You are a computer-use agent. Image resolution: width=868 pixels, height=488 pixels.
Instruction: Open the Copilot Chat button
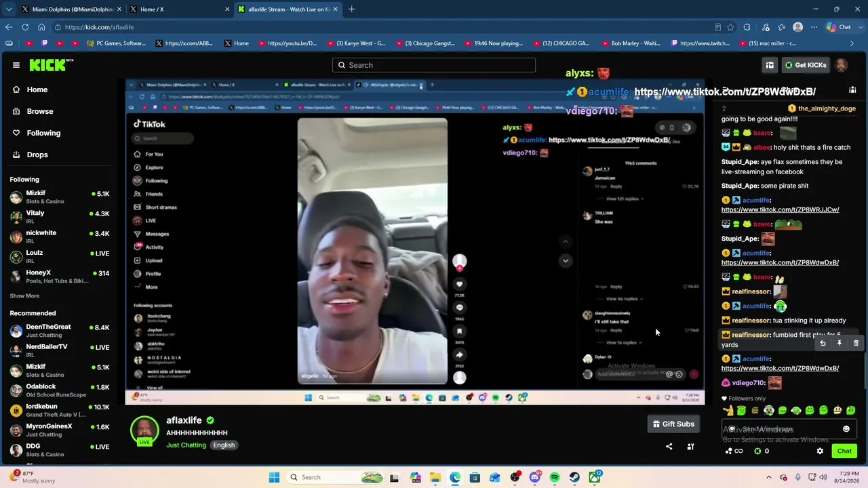pos(839,27)
